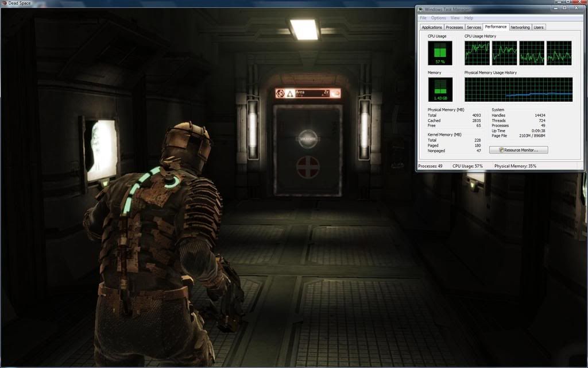Image resolution: width=588 pixels, height=368 pixels.
Task: Click the Threads value 724
Action: (542, 121)
